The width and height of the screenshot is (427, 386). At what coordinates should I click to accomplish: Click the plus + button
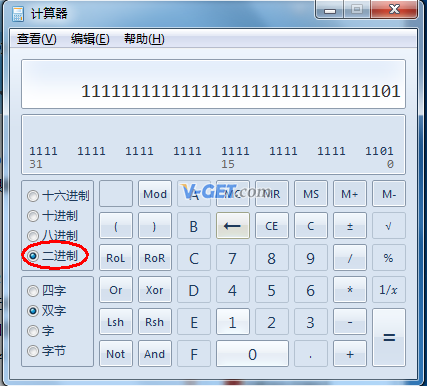350,354
